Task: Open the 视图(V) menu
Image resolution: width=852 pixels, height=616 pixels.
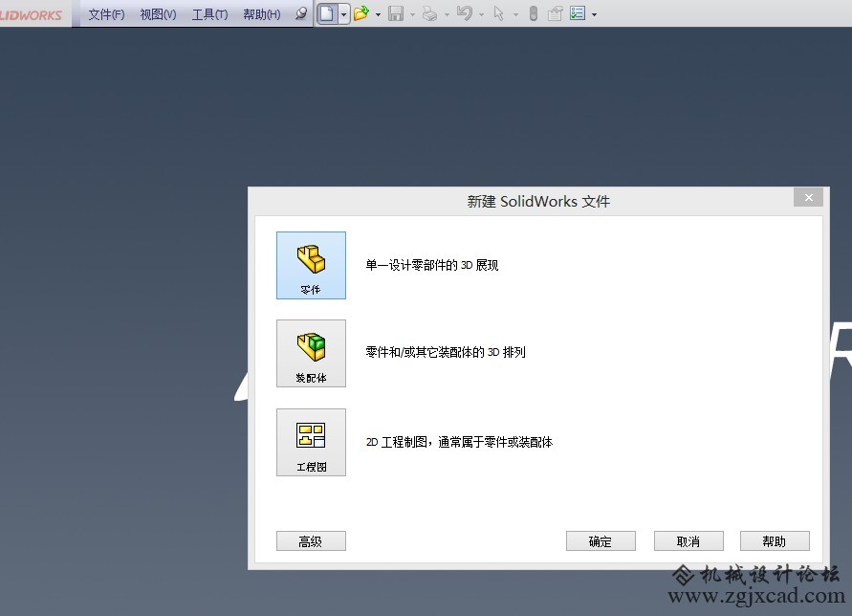Action: 158,14
